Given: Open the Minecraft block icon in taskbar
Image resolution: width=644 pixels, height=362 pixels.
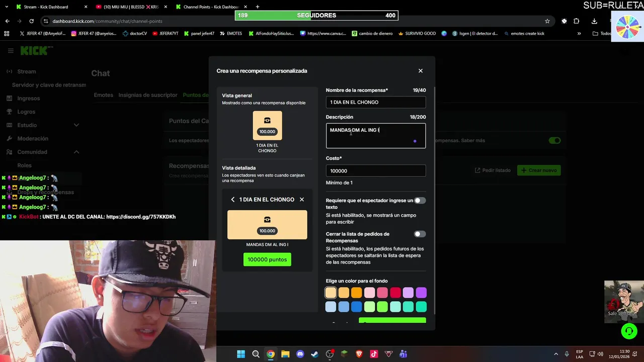Looking at the screenshot, I should (344, 354).
